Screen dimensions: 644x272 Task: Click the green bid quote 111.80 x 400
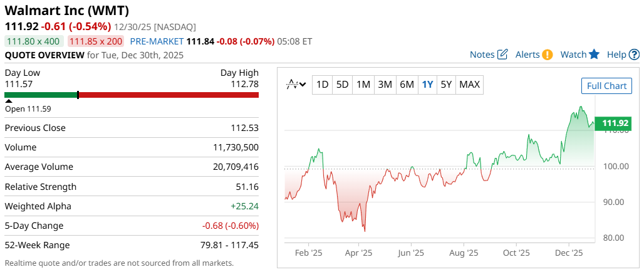click(x=33, y=41)
